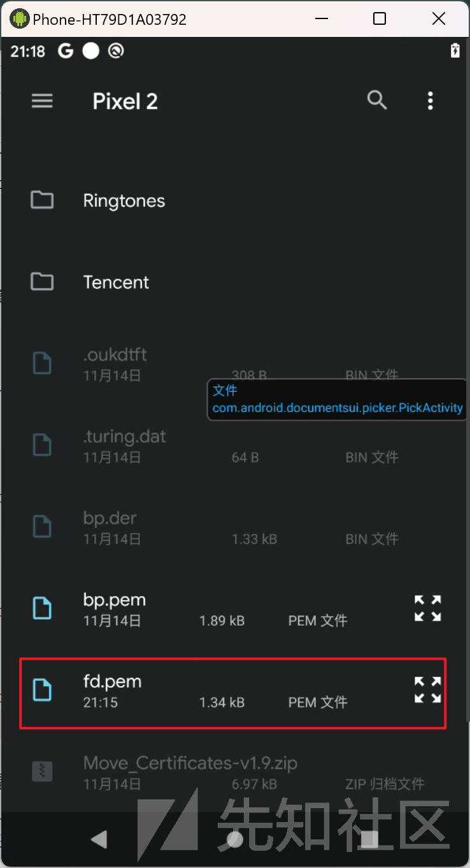Open the Tencent folder

click(235, 282)
